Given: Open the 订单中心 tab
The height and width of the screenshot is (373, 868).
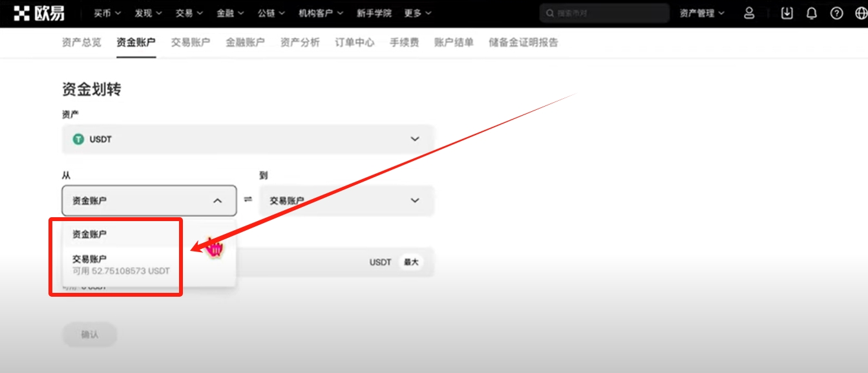Looking at the screenshot, I should pyautogui.click(x=354, y=43).
